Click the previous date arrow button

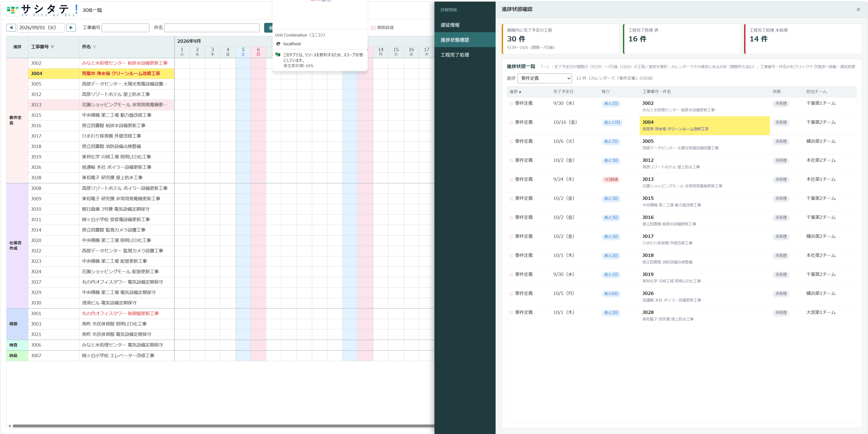click(11, 28)
